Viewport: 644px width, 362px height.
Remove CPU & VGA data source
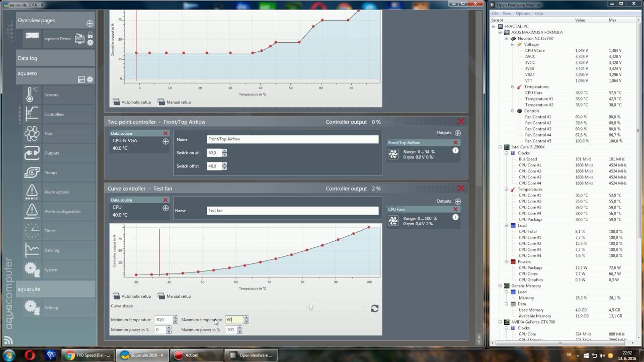point(166,133)
